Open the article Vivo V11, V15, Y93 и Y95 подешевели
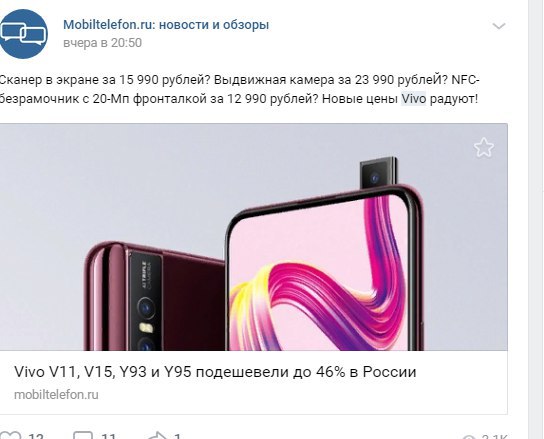 215,372
